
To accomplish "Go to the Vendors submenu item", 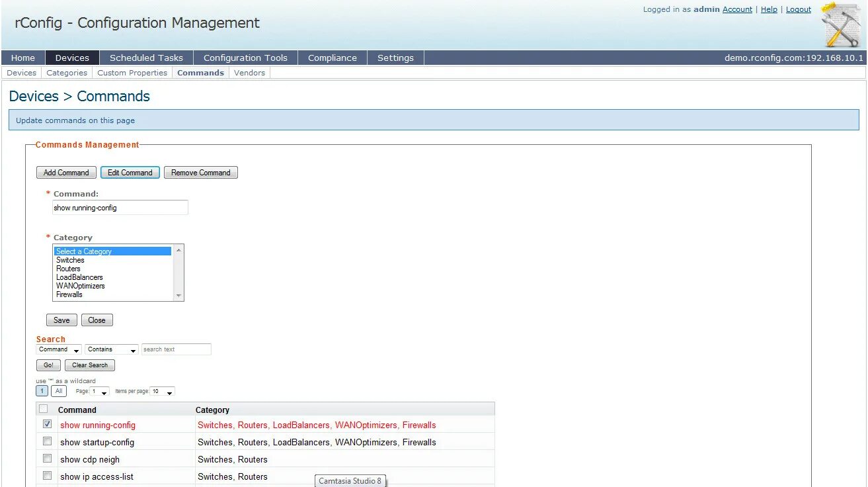I will [250, 73].
